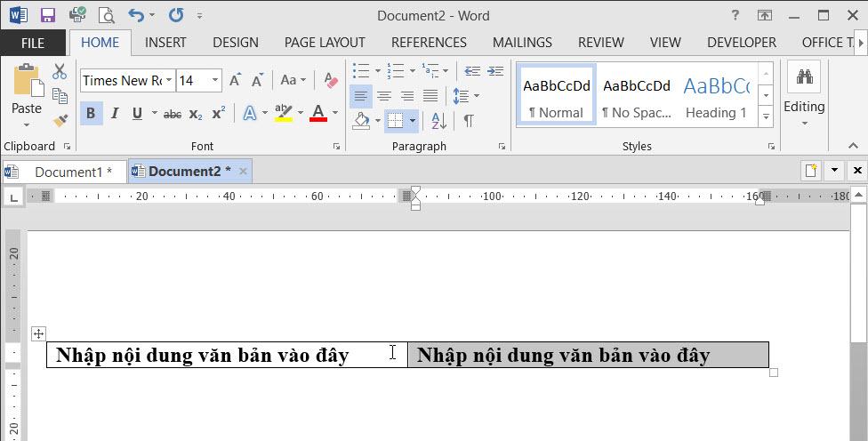The width and height of the screenshot is (868, 441).
Task: Switch to the INSERT tab
Action: pyautogui.click(x=165, y=43)
